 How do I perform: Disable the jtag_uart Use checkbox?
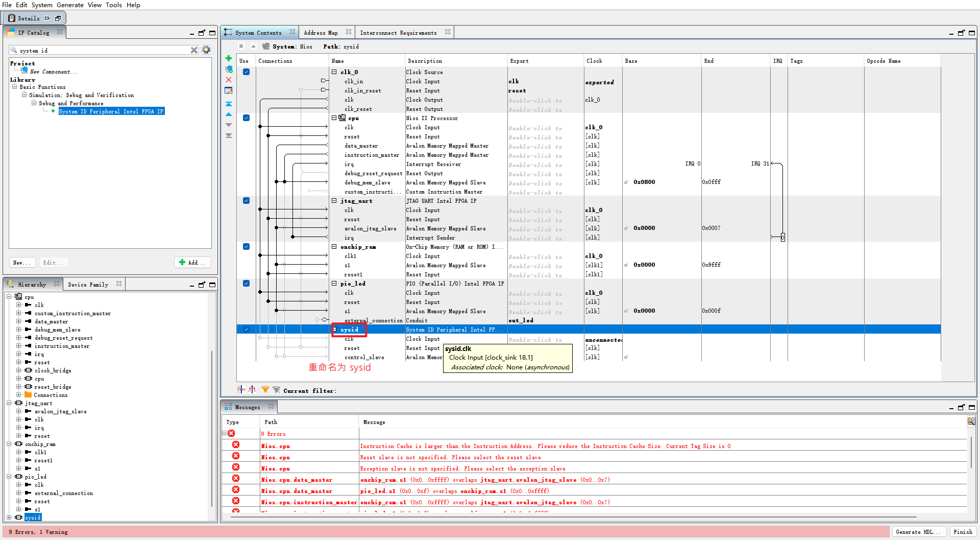point(246,200)
